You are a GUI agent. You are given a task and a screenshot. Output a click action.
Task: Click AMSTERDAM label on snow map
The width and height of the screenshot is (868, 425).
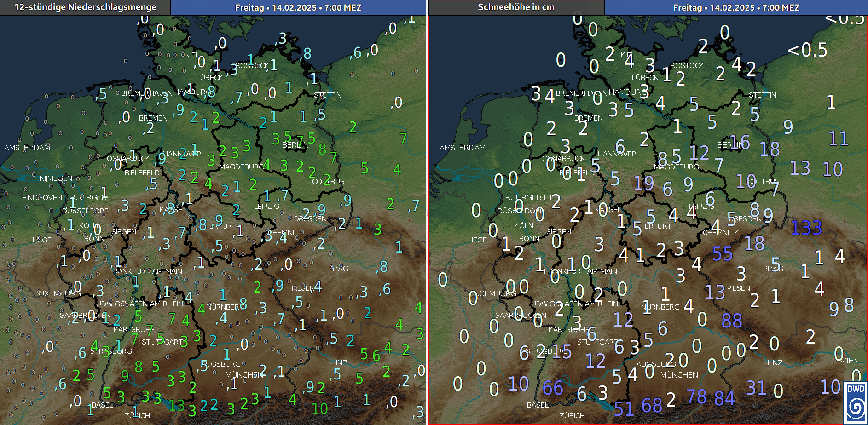463,148
